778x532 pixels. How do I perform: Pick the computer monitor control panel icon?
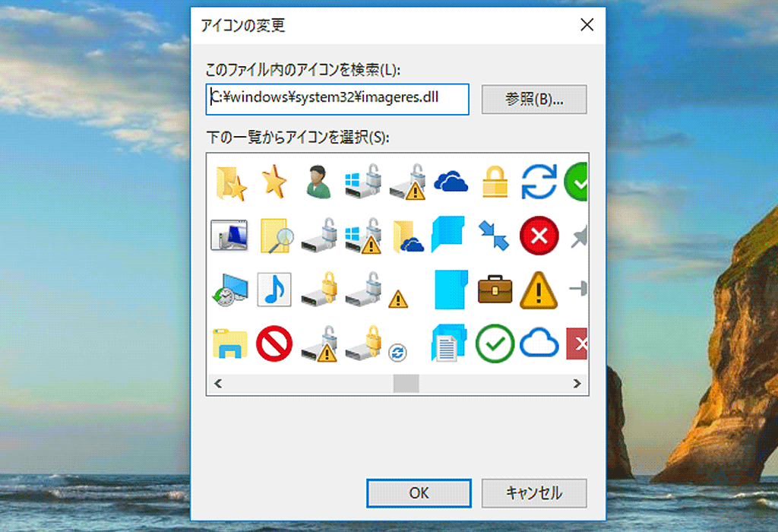coord(229,236)
